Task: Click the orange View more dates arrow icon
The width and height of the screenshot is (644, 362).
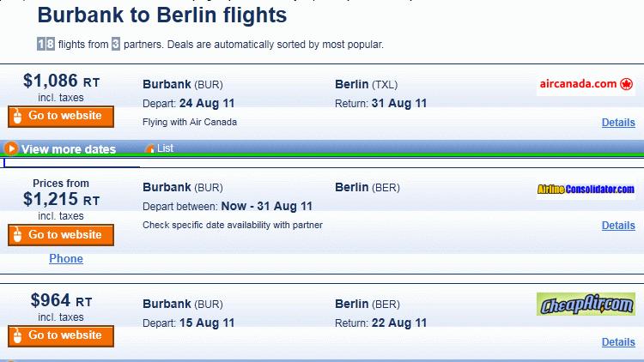Action: (x=11, y=148)
